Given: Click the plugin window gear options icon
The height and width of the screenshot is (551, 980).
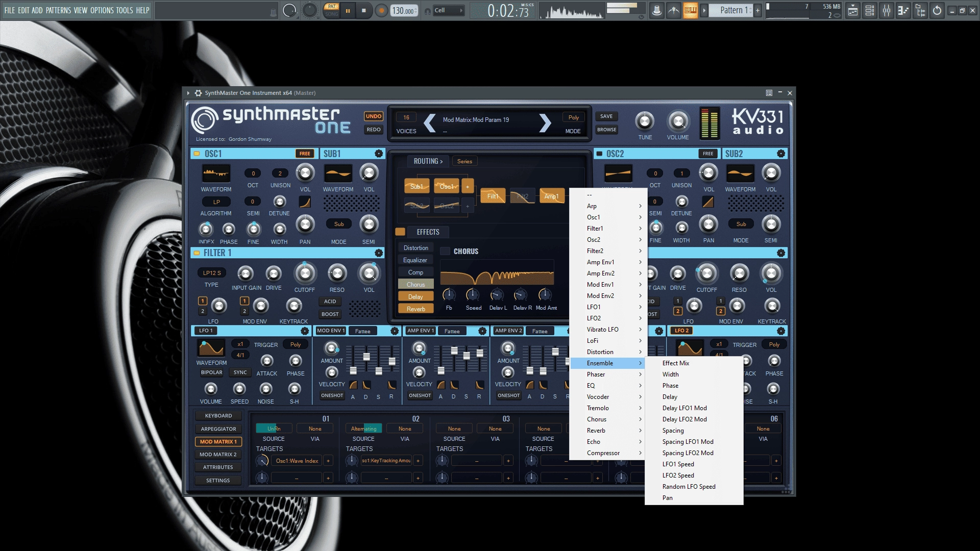Looking at the screenshot, I should click(199, 93).
